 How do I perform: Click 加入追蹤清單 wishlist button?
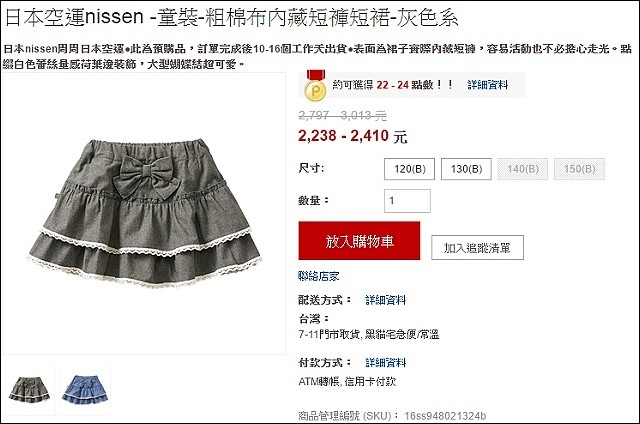tap(478, 248)
